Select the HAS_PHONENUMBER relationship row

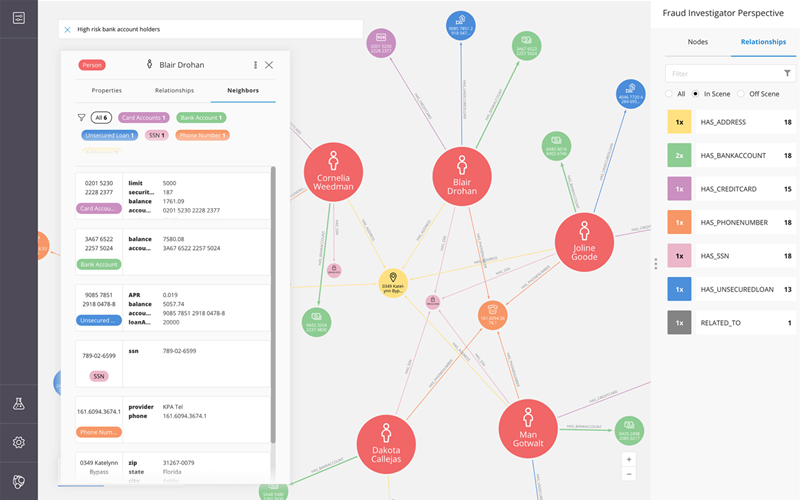pos(744,222)
